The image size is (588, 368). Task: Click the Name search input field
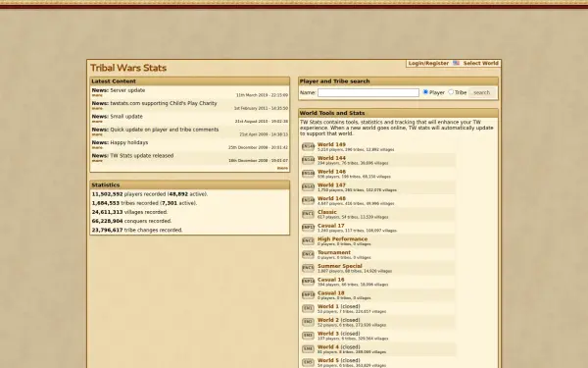point(368,93)
